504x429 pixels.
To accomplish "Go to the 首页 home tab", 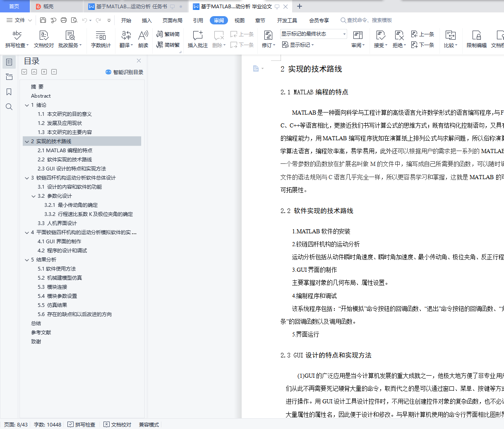I will [14, 7].
